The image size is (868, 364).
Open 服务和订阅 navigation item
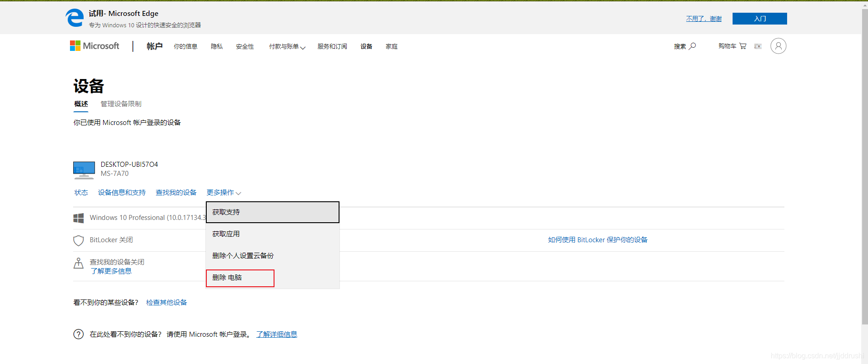pyautogui.click(x=332, y=46)
